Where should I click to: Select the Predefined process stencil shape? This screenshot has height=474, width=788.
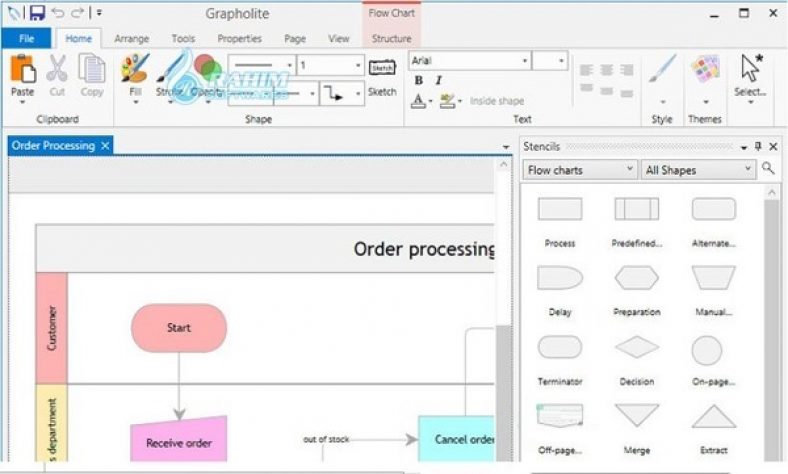tap(637, 209)
